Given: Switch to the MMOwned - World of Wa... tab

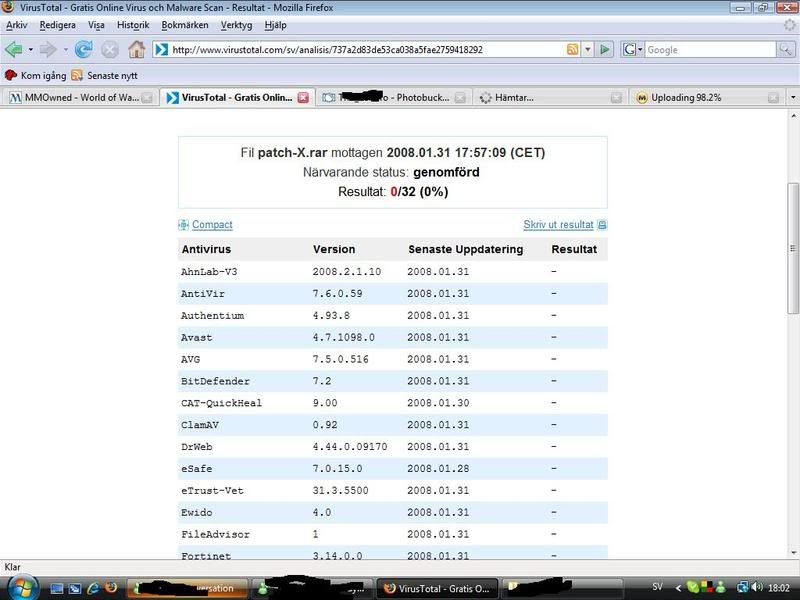Looking at the screenshot, I should (80, 97).
